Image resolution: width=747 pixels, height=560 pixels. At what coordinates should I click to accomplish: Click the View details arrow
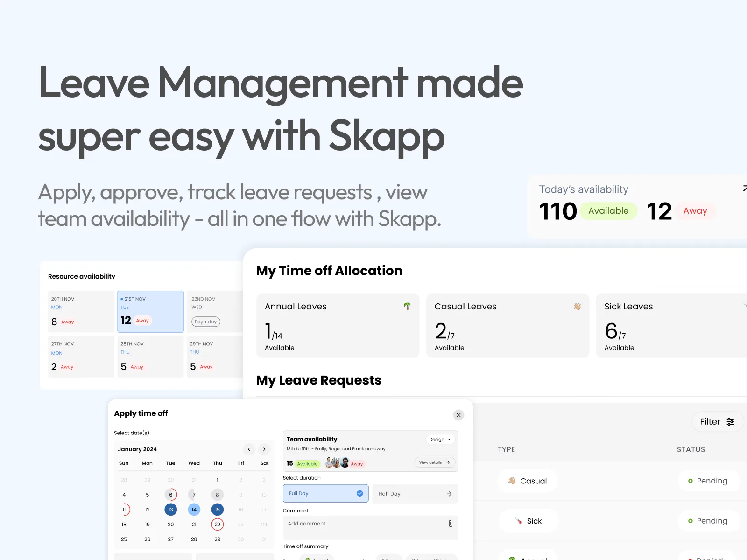448,462
